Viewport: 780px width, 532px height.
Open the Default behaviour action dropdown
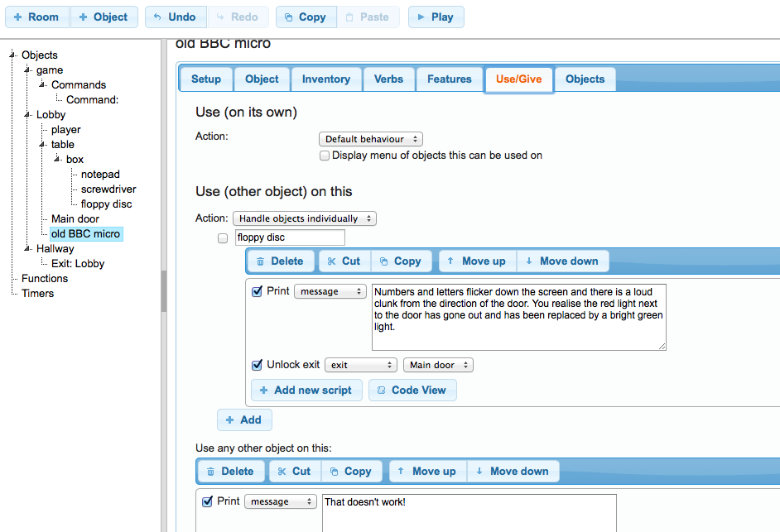click(x=370, y=139)
